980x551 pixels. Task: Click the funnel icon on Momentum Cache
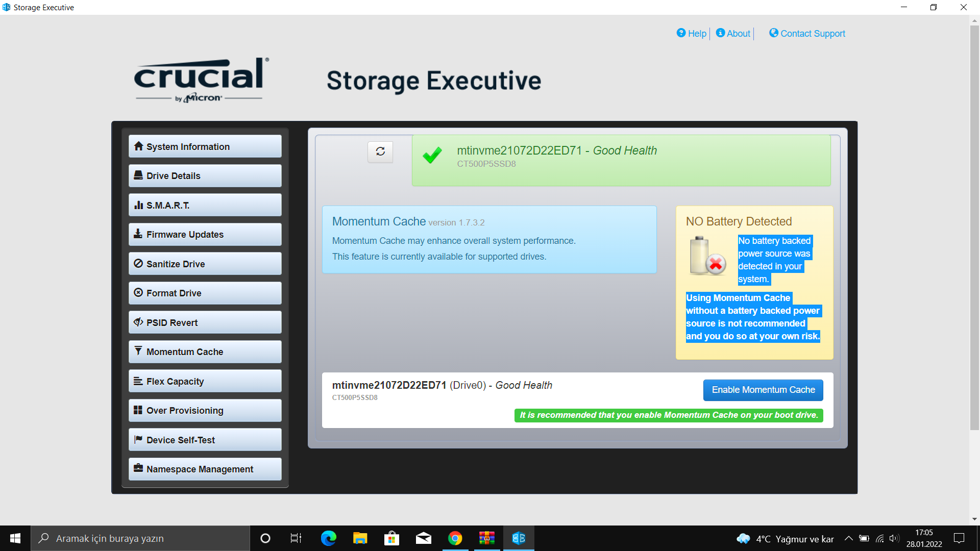pyautogui.click(x=138, y=351)
